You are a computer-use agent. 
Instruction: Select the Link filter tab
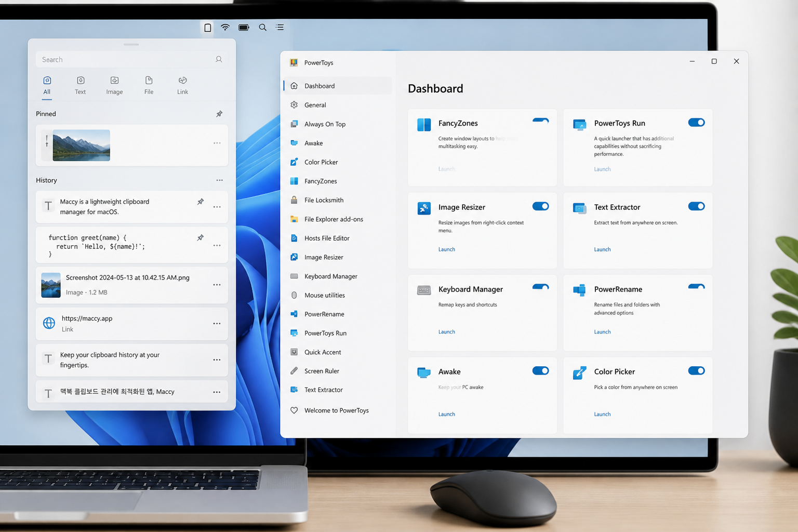pyautogui.click(x=182, y=86)
